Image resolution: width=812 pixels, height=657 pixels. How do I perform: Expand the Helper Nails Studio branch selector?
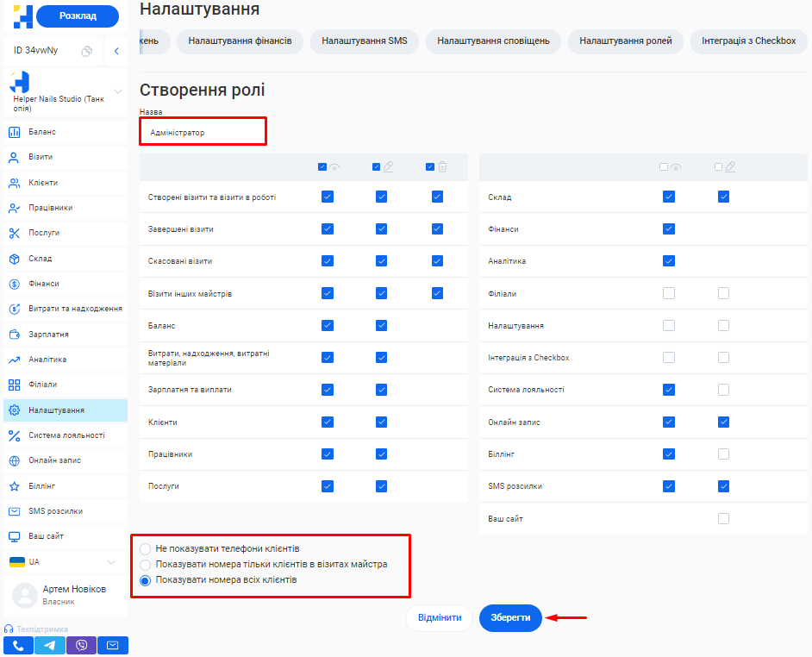pos(118,91)
